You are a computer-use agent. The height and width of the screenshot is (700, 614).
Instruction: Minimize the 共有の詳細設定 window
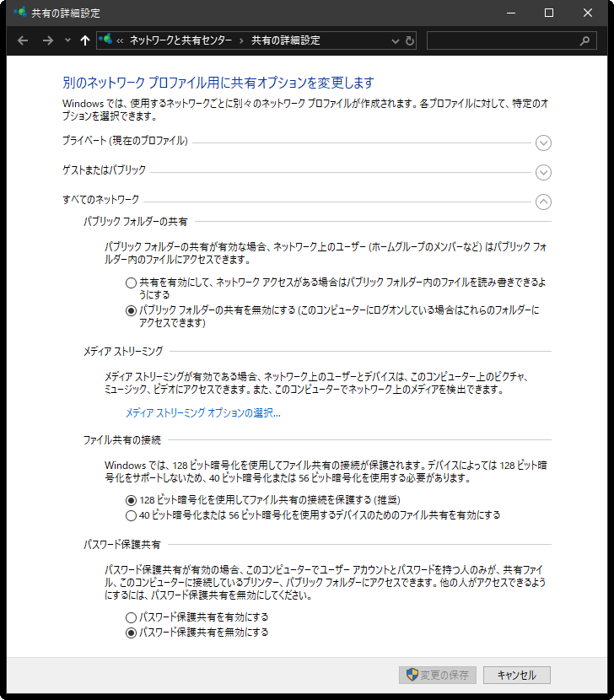tap(511, 13)
